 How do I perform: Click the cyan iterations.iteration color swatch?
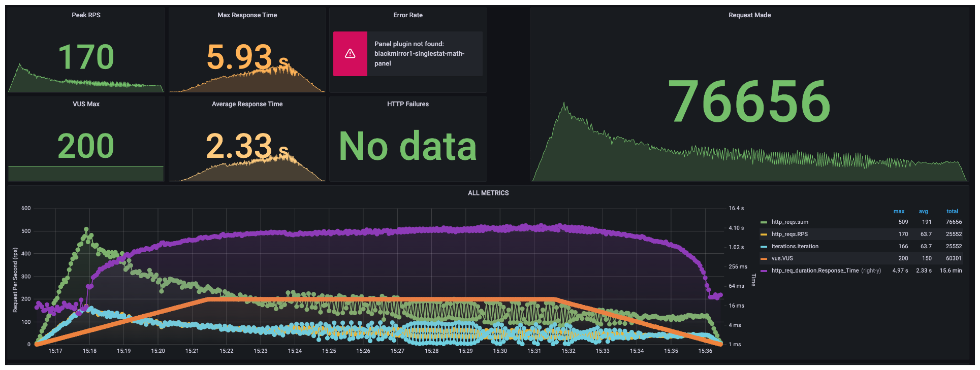(x=764, y=247)
